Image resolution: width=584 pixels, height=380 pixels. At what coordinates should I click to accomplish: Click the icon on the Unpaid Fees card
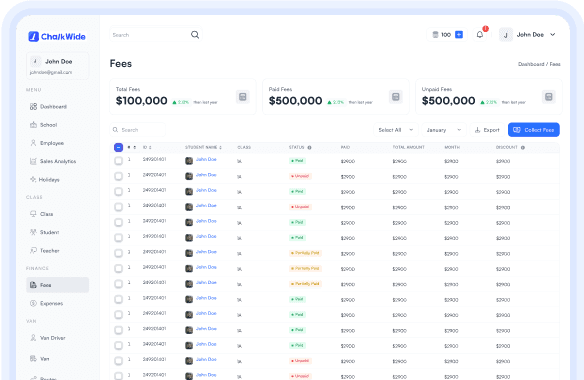[x=549, y=97]
